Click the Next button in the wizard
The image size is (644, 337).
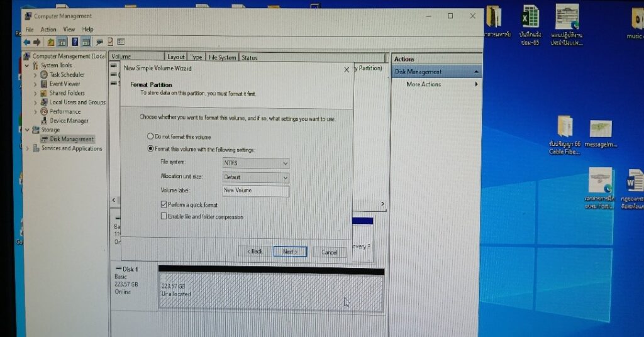[x=290, y=251]
